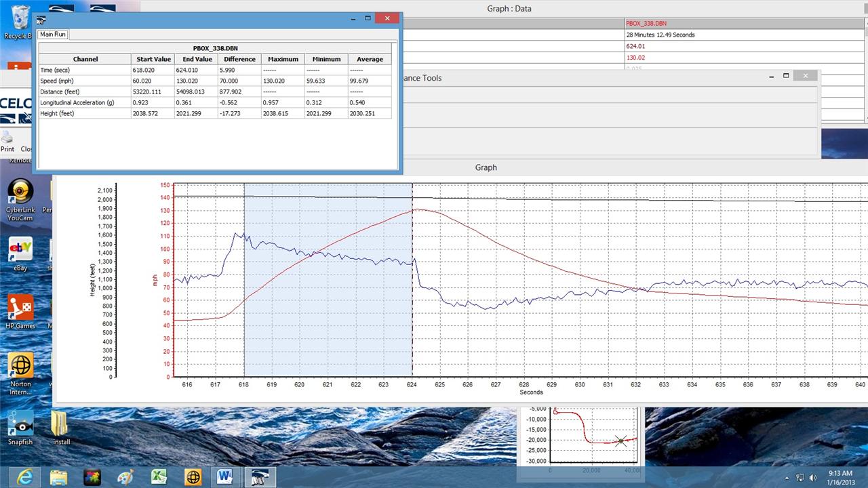The width and height of the screenshot is (868, 488).
Task: Click the Speed difference value 70.000
Action: click(x=231, y=81)
